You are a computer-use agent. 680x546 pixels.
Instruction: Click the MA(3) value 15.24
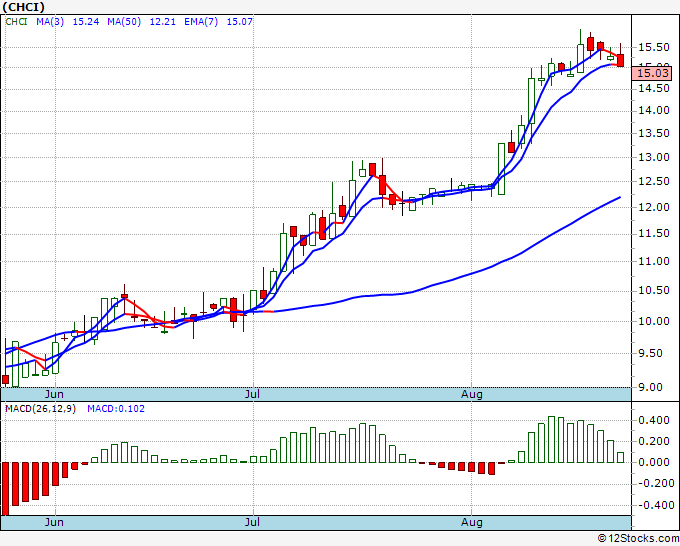click(x=86, y=22)
